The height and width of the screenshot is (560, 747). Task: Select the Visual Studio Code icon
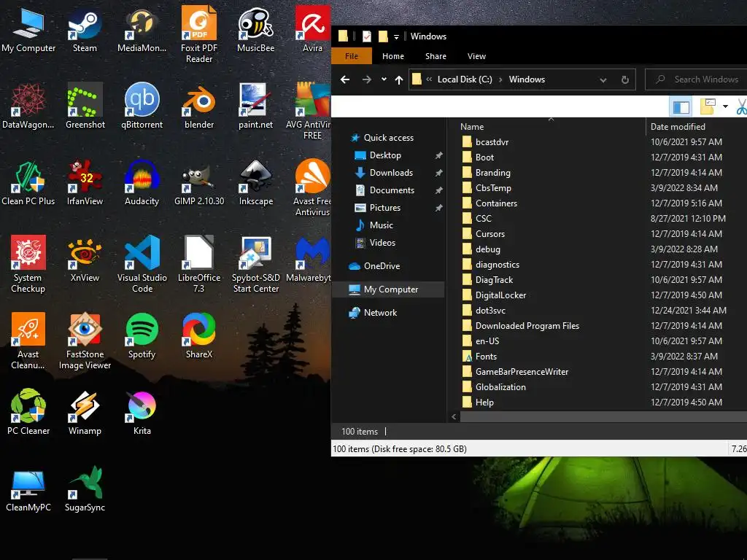click(142, 264)
